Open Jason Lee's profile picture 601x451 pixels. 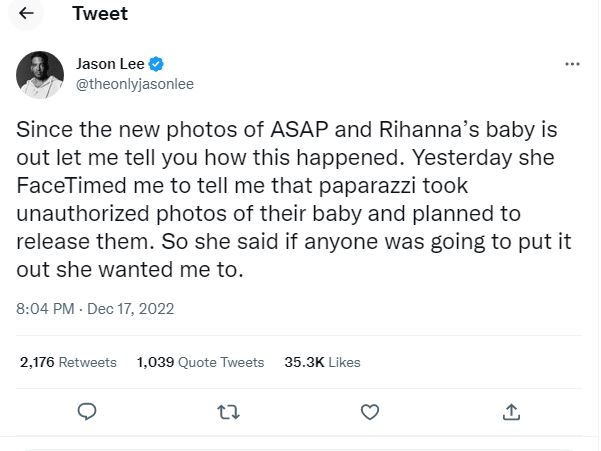coord(40,74)
